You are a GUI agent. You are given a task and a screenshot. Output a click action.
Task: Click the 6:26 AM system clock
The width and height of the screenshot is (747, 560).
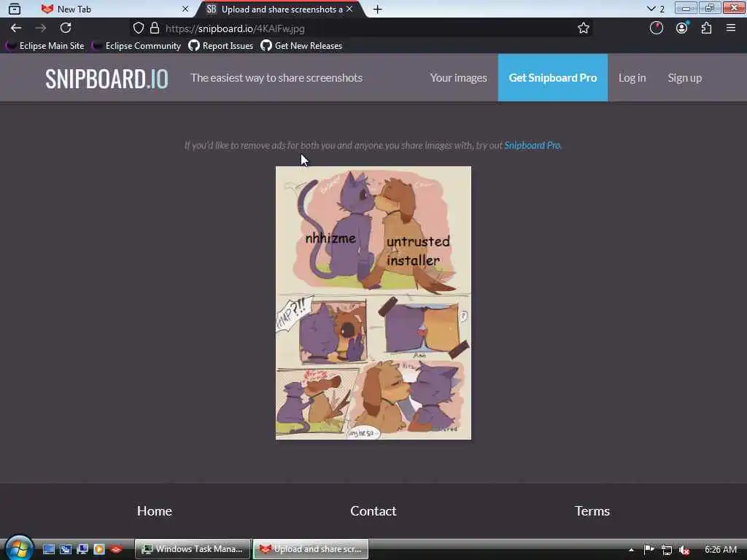click(720, 550)
